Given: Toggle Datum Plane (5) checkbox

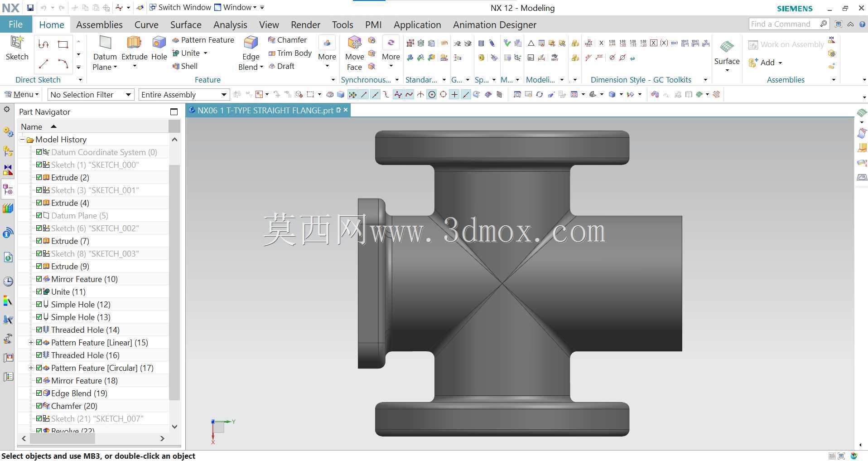Looking at the screenshot, I should point(39,215).
